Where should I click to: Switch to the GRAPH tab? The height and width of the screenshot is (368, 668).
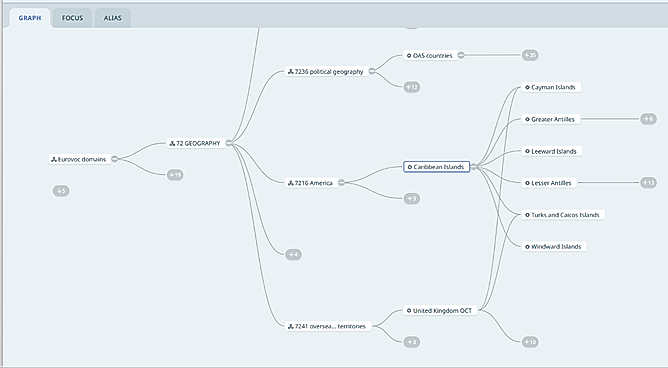coord(30,18)
